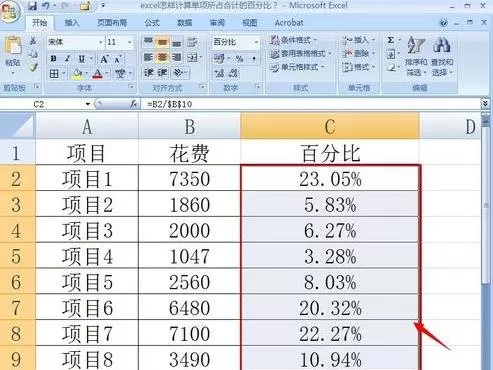The width and height of the screenshot is (493, 370).
Task: Click the Comma Style icon
Action: pyautogui.click(x=254, y=59)
